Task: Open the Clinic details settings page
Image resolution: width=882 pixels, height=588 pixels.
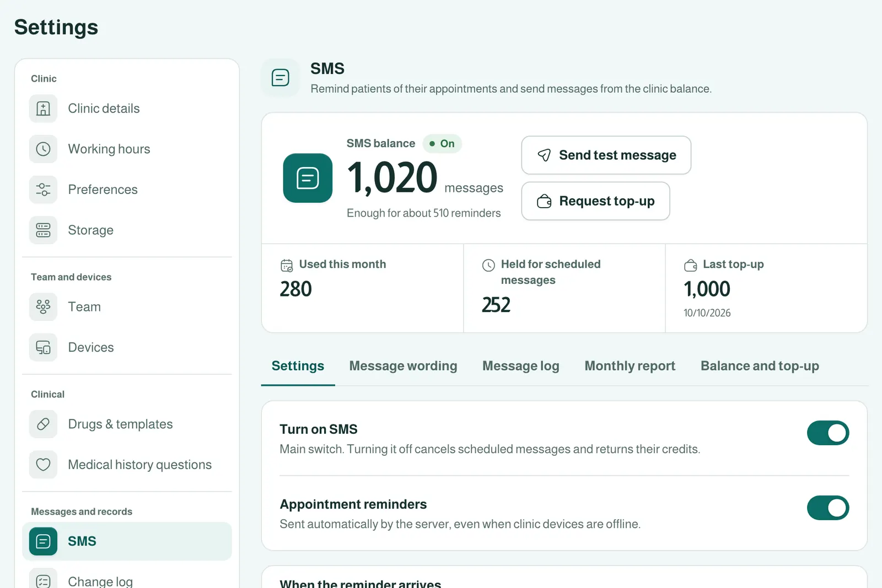Action: click(x=127, y=109)
